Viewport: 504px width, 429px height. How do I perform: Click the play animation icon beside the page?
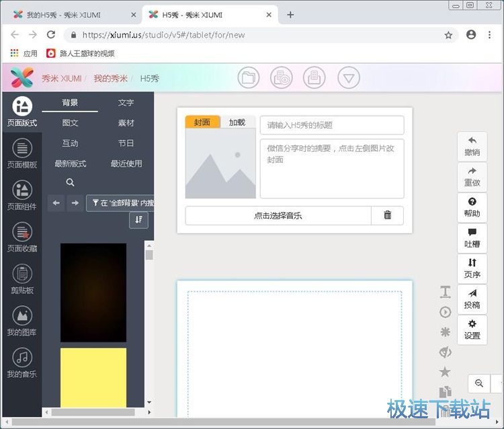[445, 312]
